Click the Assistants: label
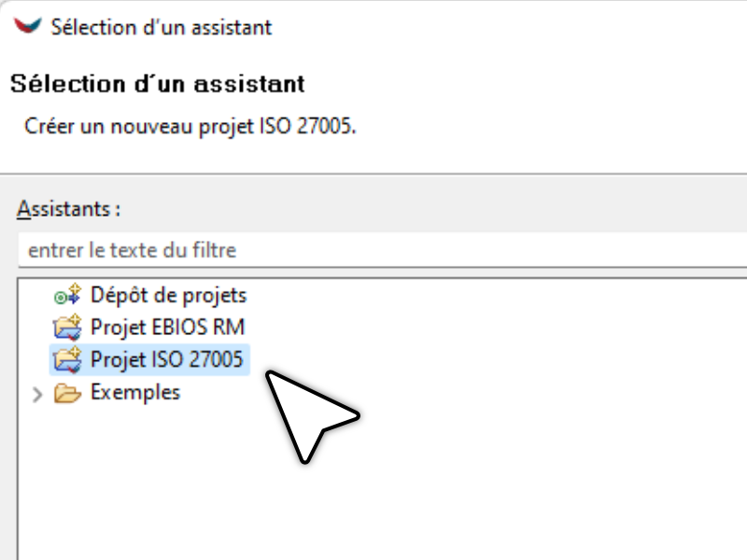The width and height of the screenshot is (747, 560). tap(68, 209)
